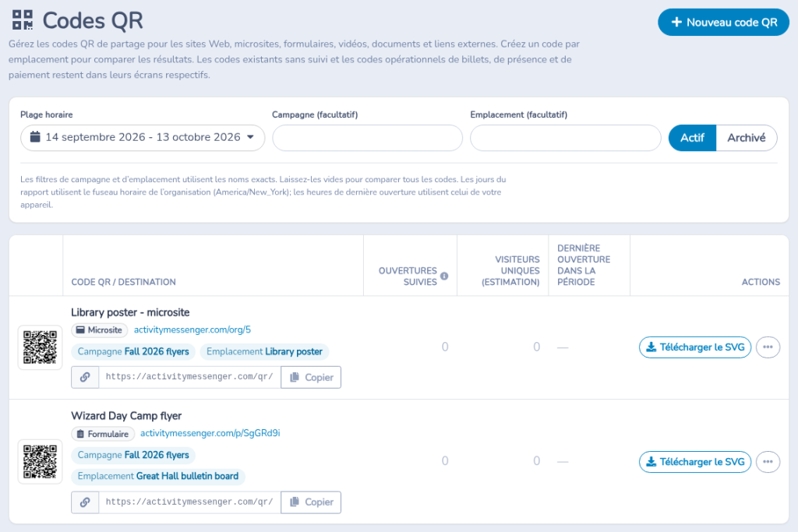
Task: Open more actions for Library poster - microsite
Action: (x=768, y=347)
